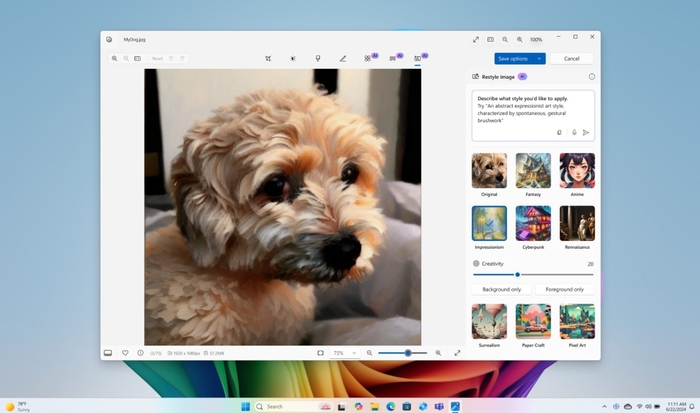Image resolution: width=700 pixels, height=413 pixels.
Task: Click Save options button
Action: (x=513, y=58)
